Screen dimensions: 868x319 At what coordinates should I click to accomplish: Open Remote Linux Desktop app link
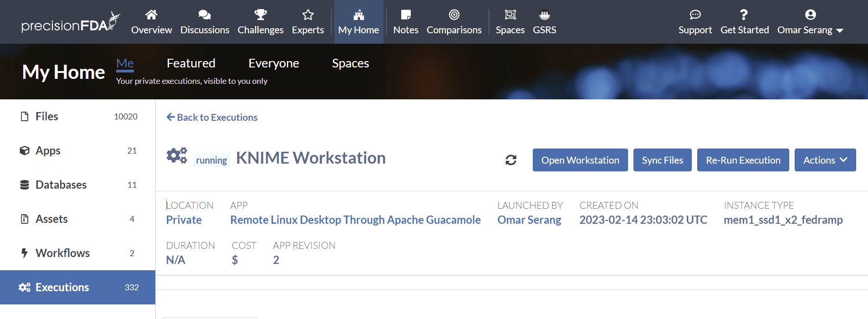tap(355, 220)
